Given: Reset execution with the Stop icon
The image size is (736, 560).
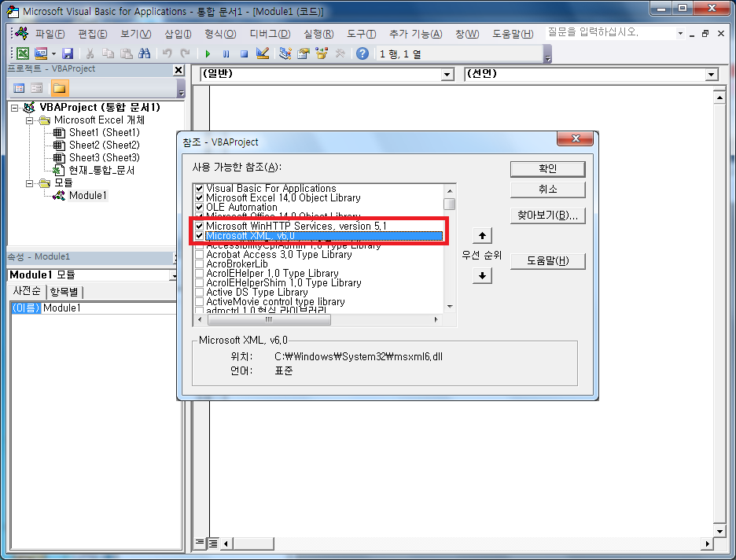Looking at the screenshot, I should tap(245, 53).
